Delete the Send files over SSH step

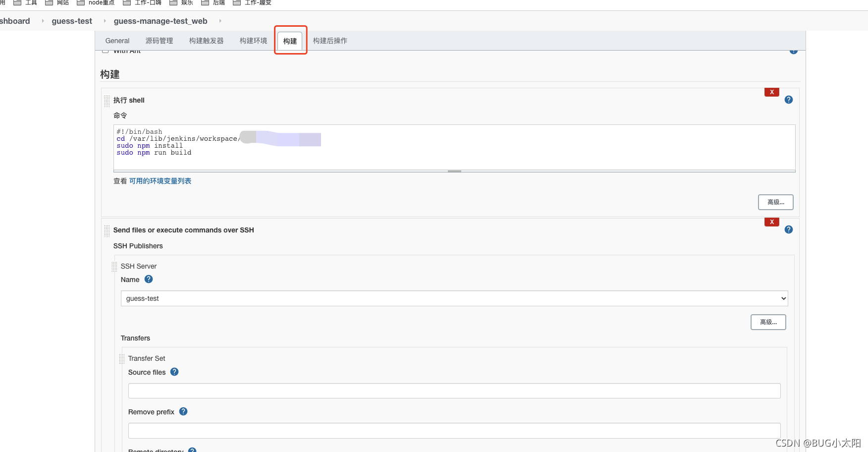point(772,222)
